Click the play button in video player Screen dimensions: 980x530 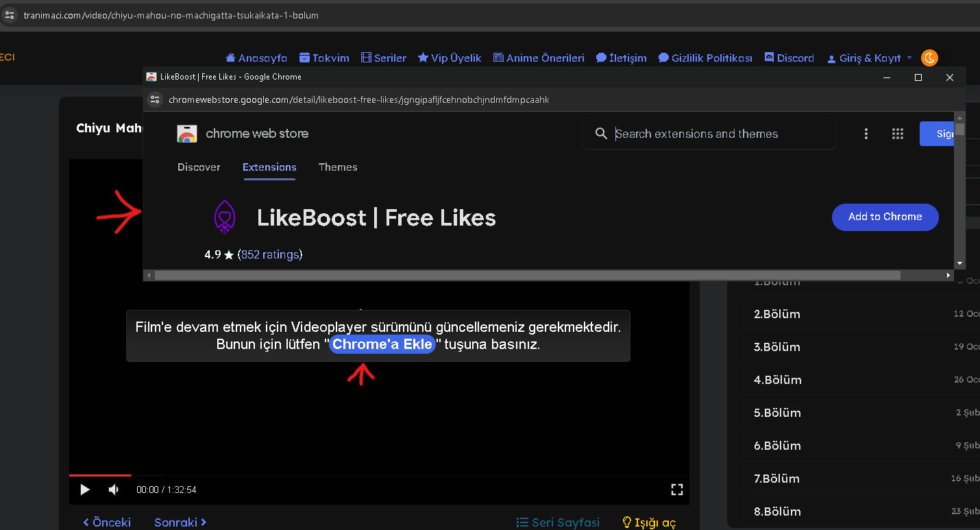coord(85,490)
